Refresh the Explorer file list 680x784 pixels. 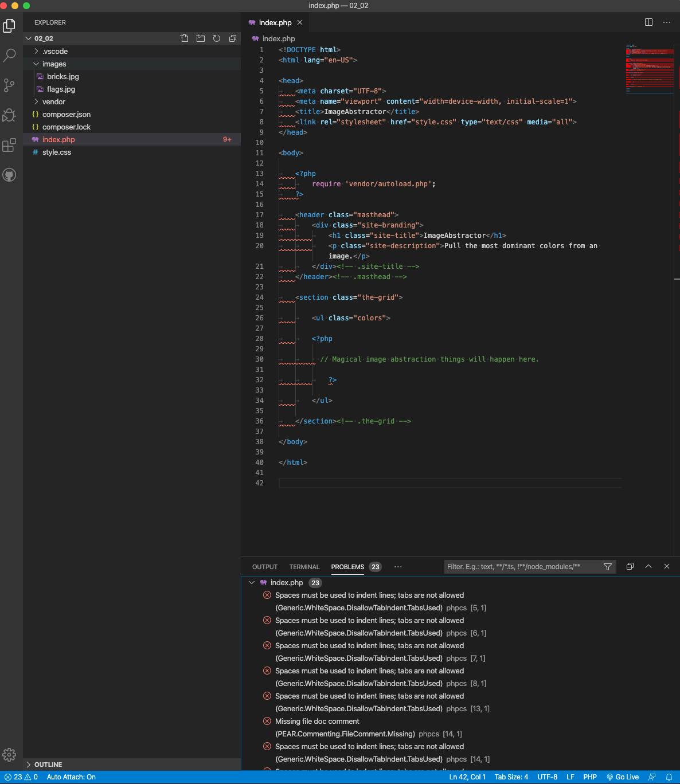216,38
